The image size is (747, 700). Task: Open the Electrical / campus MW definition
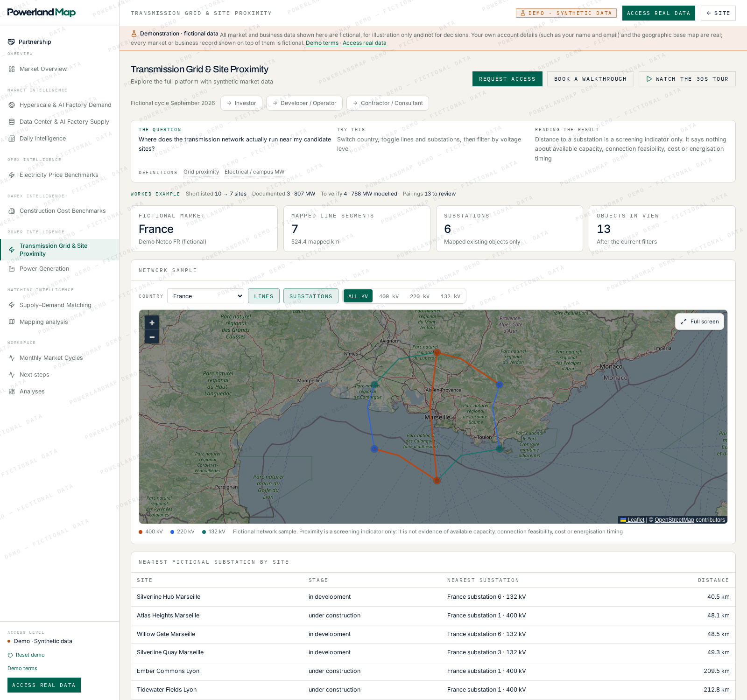click(x=254, y=172)
